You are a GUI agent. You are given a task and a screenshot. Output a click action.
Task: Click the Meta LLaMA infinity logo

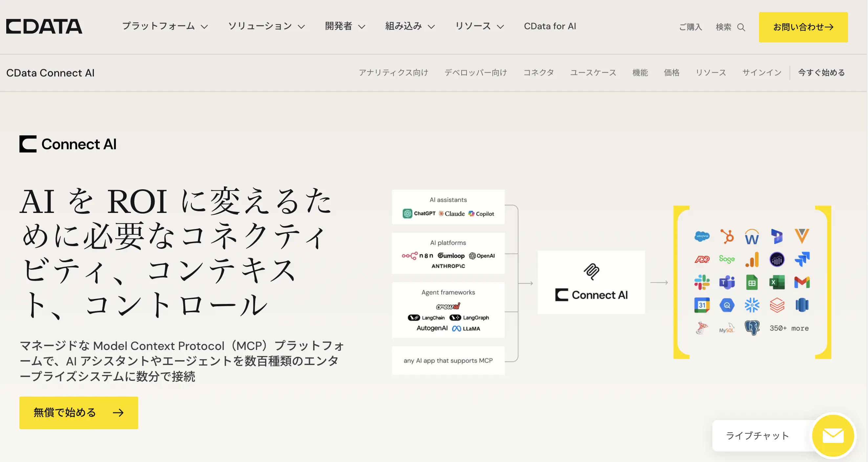[x=457, y=329]
